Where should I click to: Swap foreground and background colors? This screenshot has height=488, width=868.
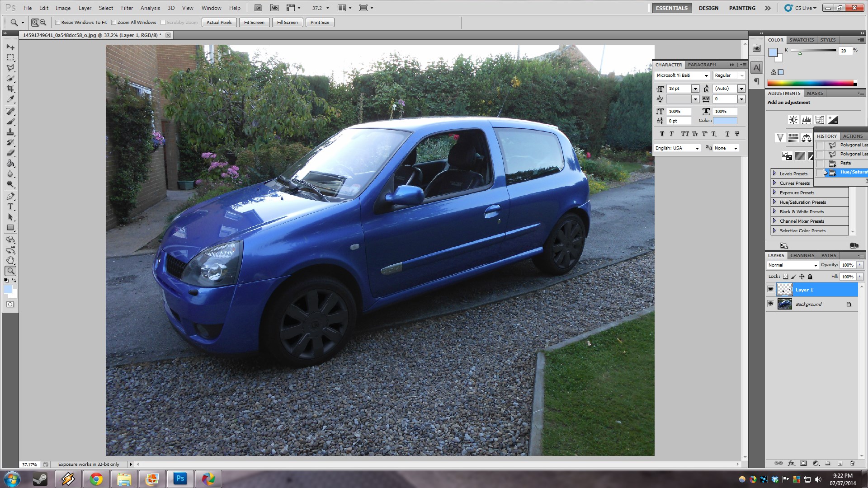[x=14, y=280]
